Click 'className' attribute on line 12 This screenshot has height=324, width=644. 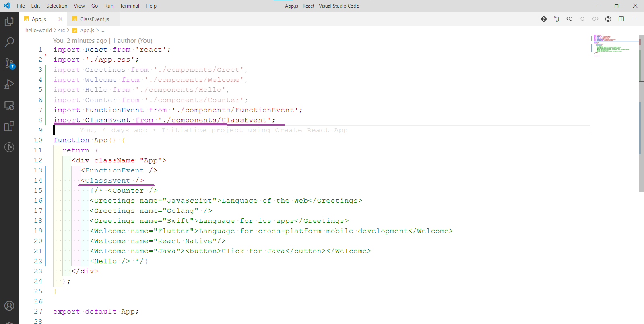pos(114,160)
